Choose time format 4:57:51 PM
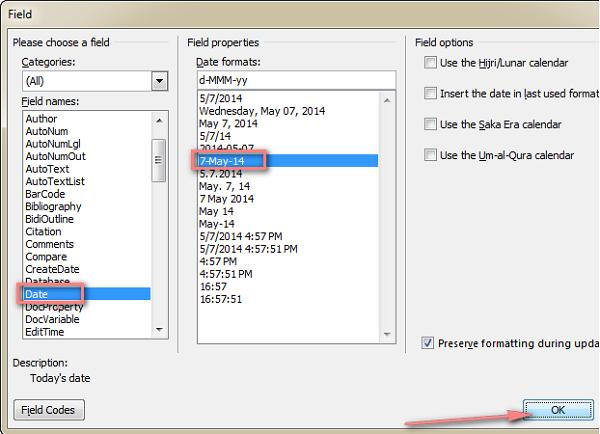This screenshot has height=434, width=600. point(289,274)
